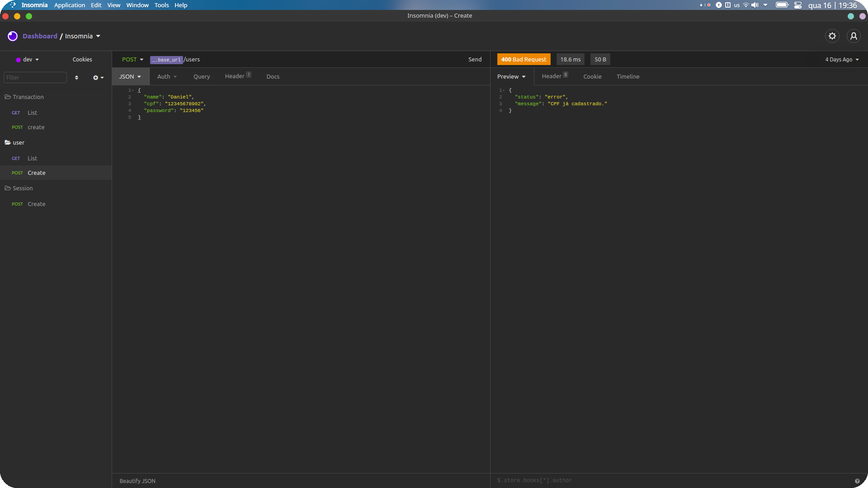Click the sort requests icon beside the filter
Image resolution: width=868 pixels, height=488 pixels.
coord(76,77)
